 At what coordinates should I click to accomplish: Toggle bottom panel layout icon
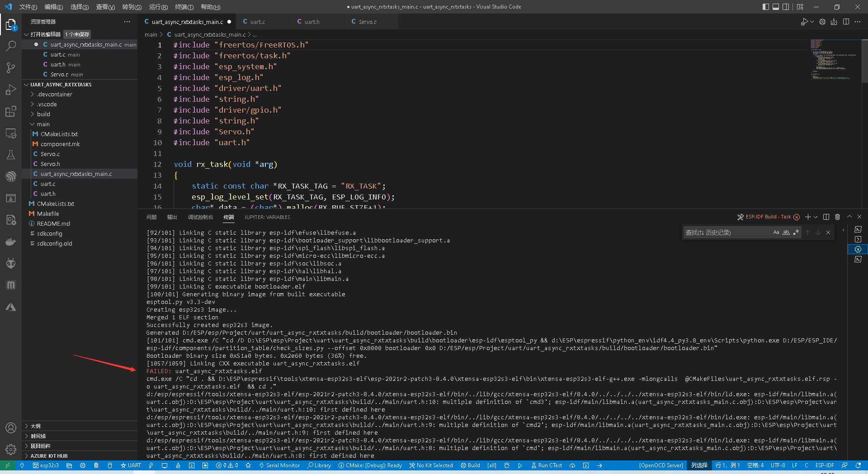tap(776, 7)
